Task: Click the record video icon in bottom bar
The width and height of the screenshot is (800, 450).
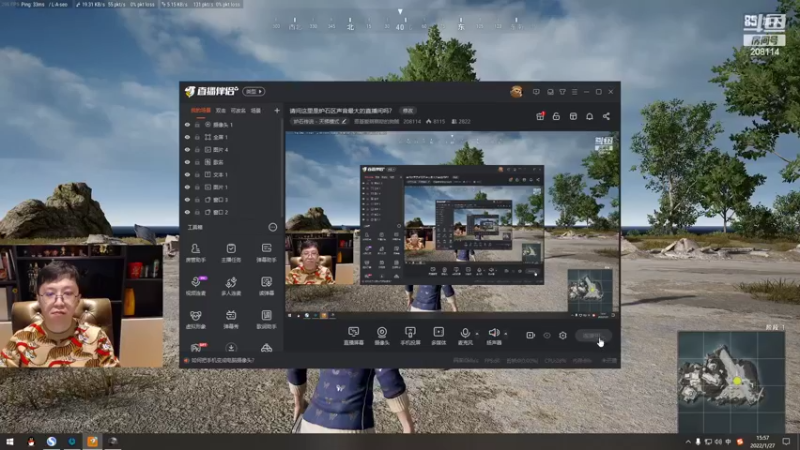Action: point(531,335)
